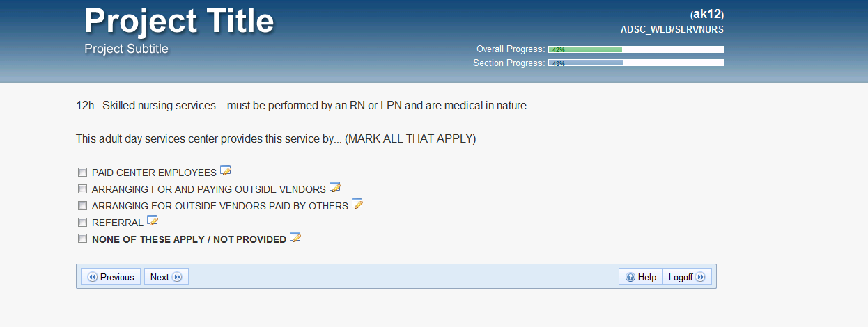Screen dimensions: 868x327
Task: Select ARRANGING FOR OUTSIDE VENDORS PAID BY OTHERS checkbox
Action: tap(82, 206)
